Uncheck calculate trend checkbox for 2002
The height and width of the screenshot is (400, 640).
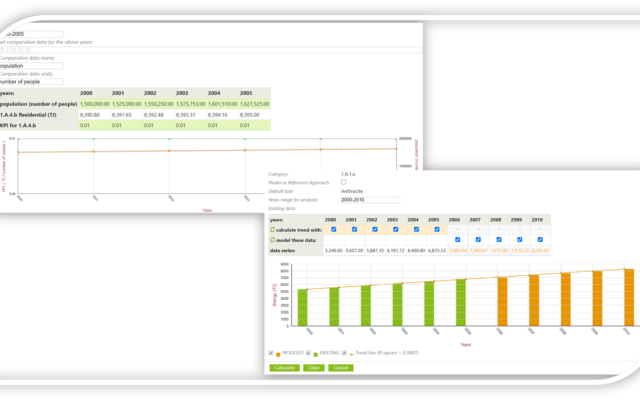375,229
